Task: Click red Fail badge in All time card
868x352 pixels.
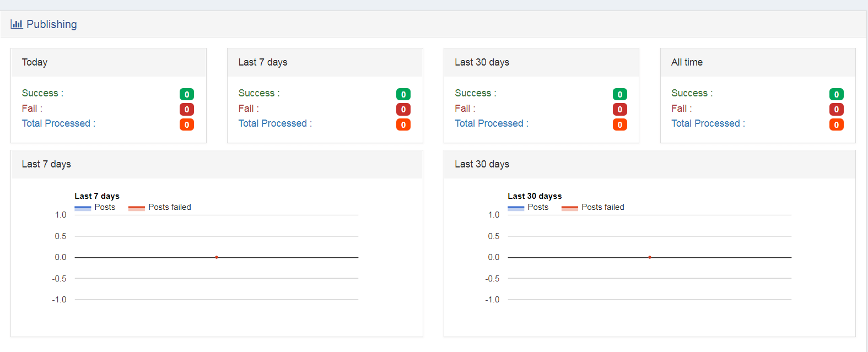Action: click(x=837, y=109)
